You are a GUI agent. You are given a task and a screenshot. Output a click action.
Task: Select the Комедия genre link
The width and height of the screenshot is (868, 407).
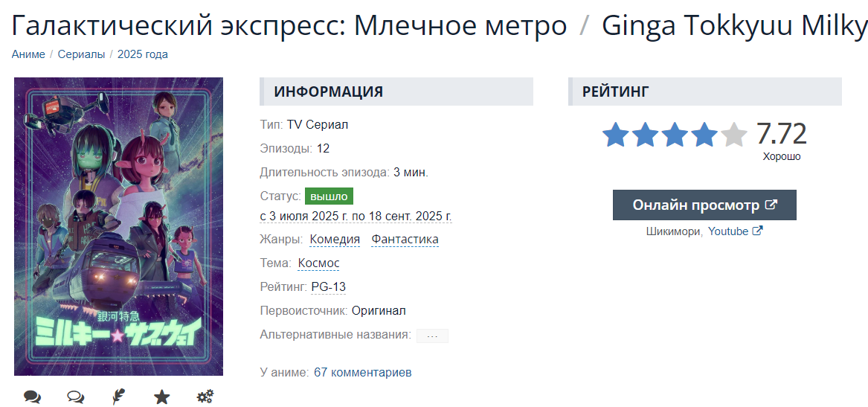click(x=335, y=240)
